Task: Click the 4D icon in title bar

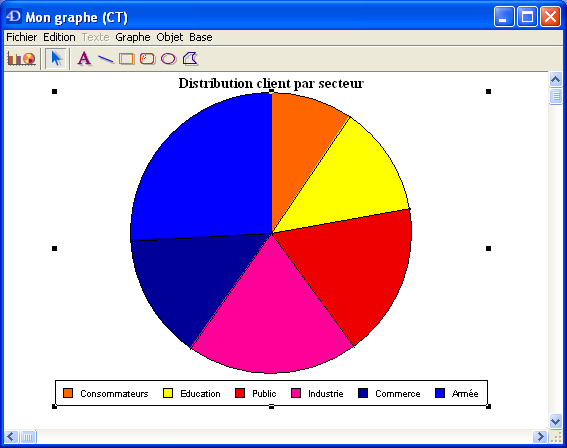Action: pyautogui.click(x=14, y=16)
